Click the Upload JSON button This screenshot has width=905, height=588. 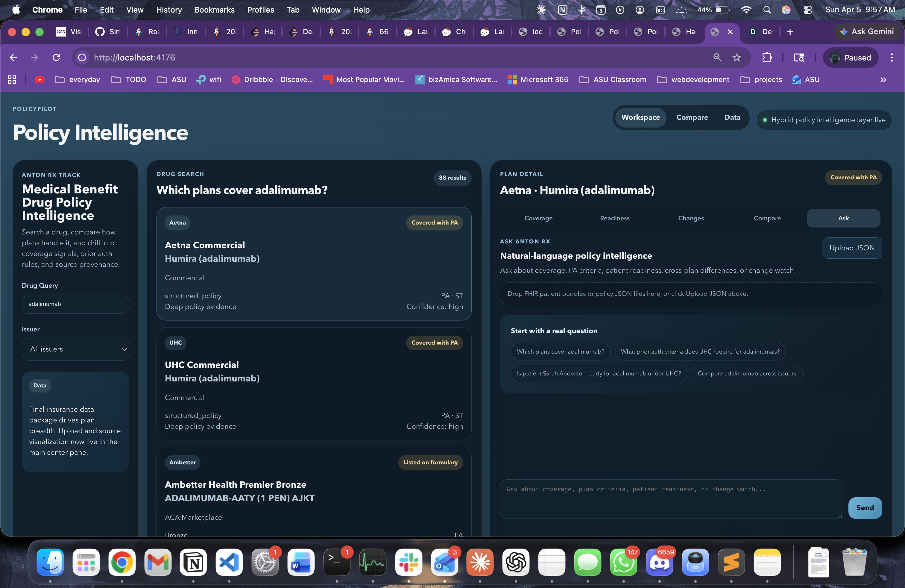(851, 248)
